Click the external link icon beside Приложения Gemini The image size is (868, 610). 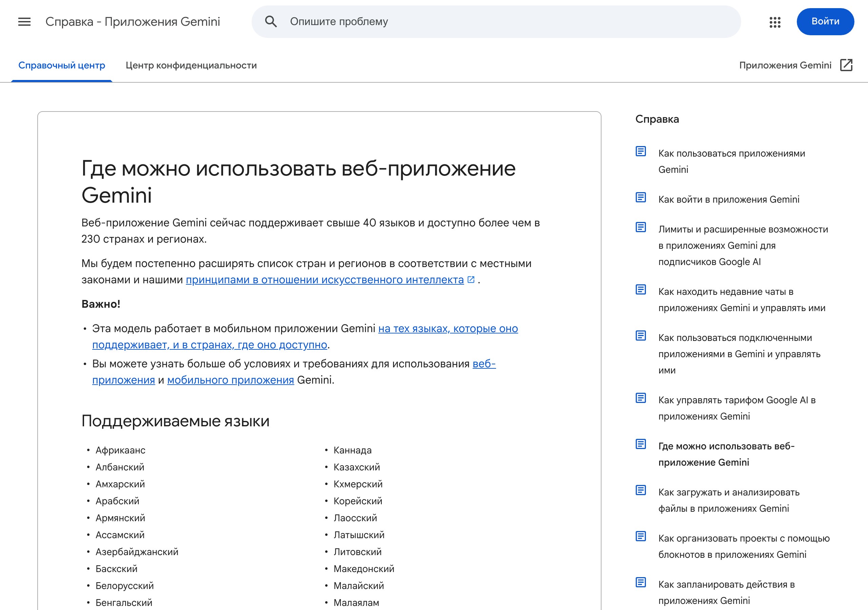point(846,65)
